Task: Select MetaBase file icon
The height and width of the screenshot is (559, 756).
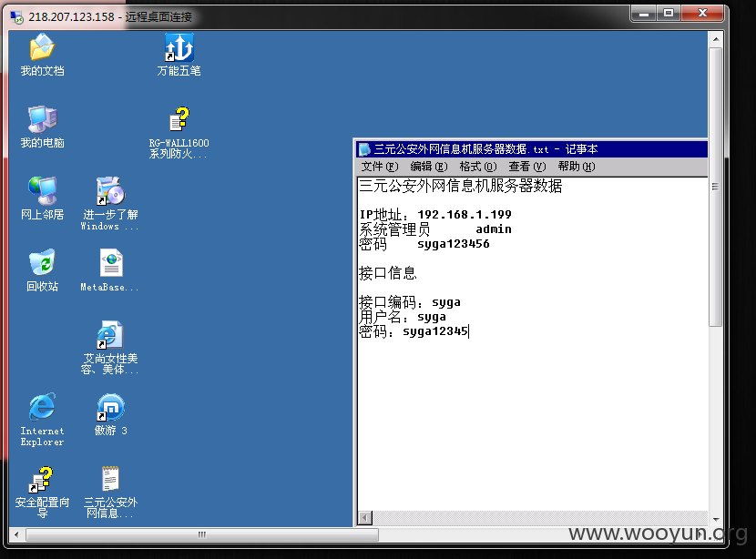Action: [x=110, y=270]
